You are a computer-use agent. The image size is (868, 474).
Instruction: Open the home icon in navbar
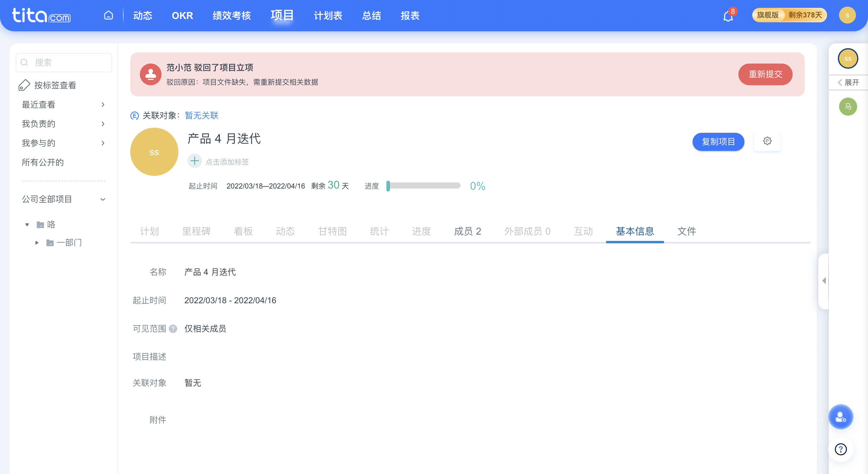(x=108, y=15)
